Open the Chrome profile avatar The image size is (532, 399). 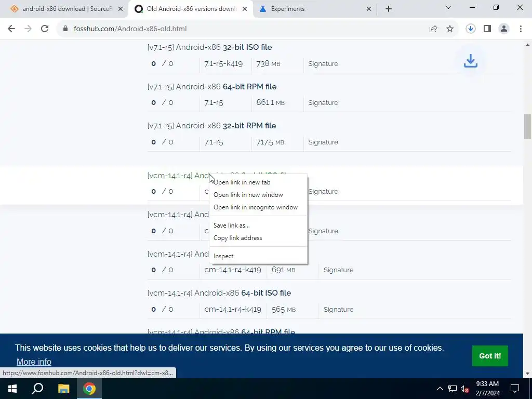click(504, 29)
